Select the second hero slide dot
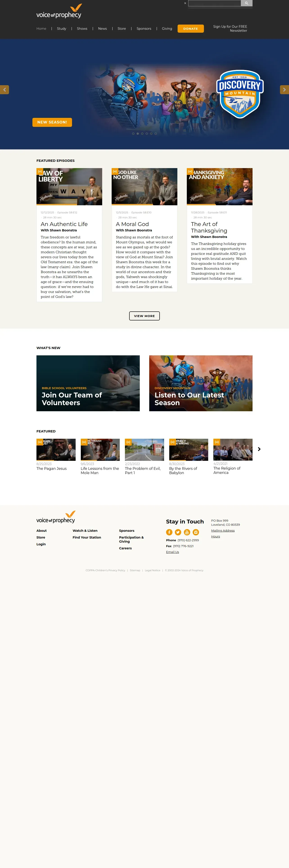 [138, 134]
